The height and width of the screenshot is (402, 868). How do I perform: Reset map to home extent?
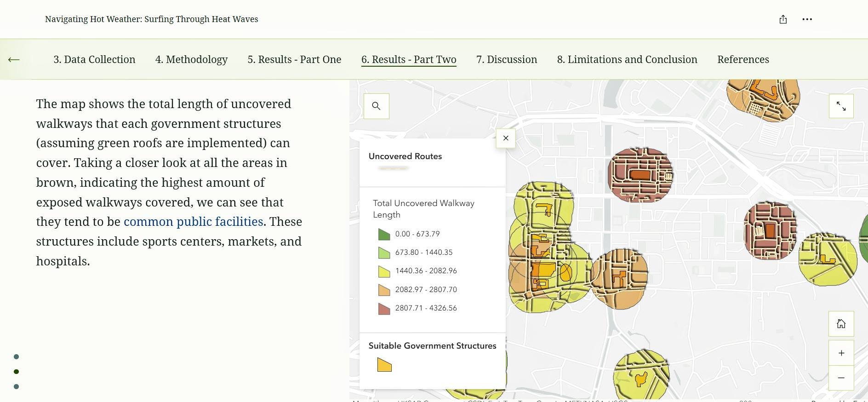[841, 324]
